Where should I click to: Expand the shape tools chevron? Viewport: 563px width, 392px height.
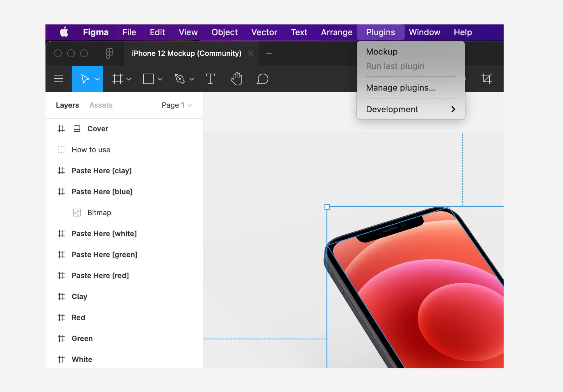(x=160, y=79)
